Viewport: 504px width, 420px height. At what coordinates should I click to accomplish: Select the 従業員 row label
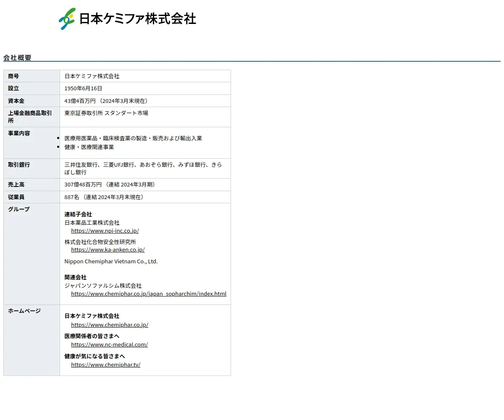click(x=16, y=197)
